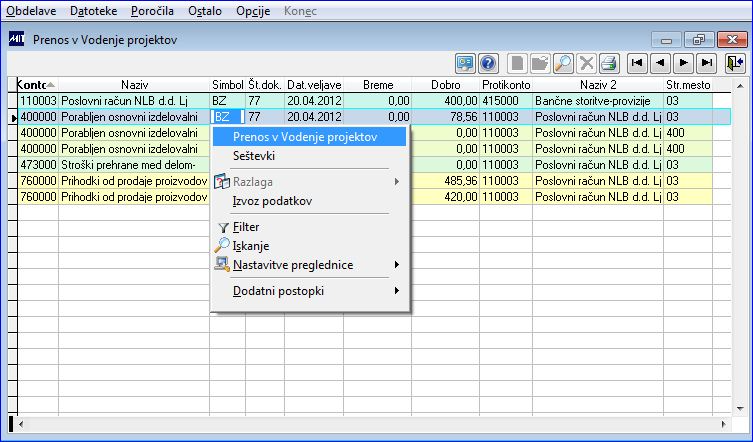The image size is (753, 442).
Task: Click the 420,00 value in Dobro column
Action: pyautogui.click(x=446, y=196)
